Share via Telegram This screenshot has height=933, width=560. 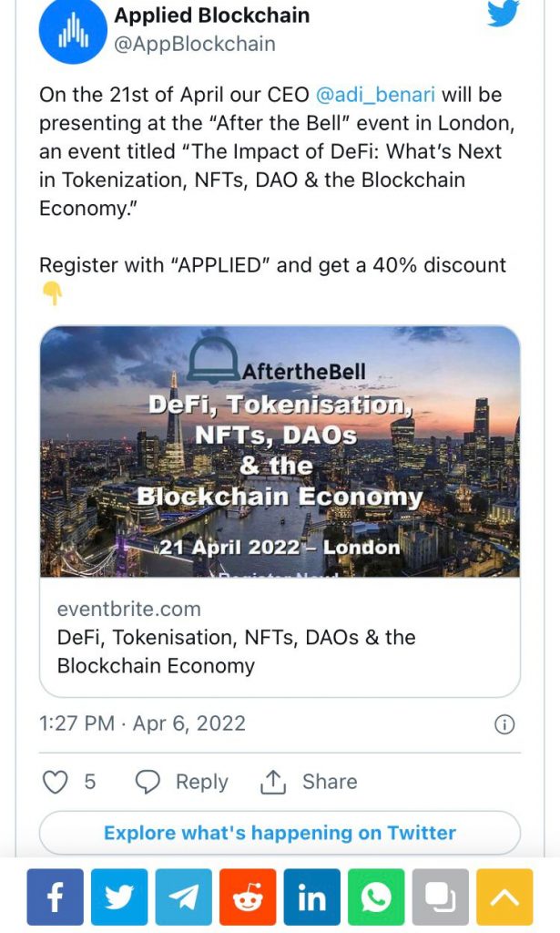tap(183, 897)
